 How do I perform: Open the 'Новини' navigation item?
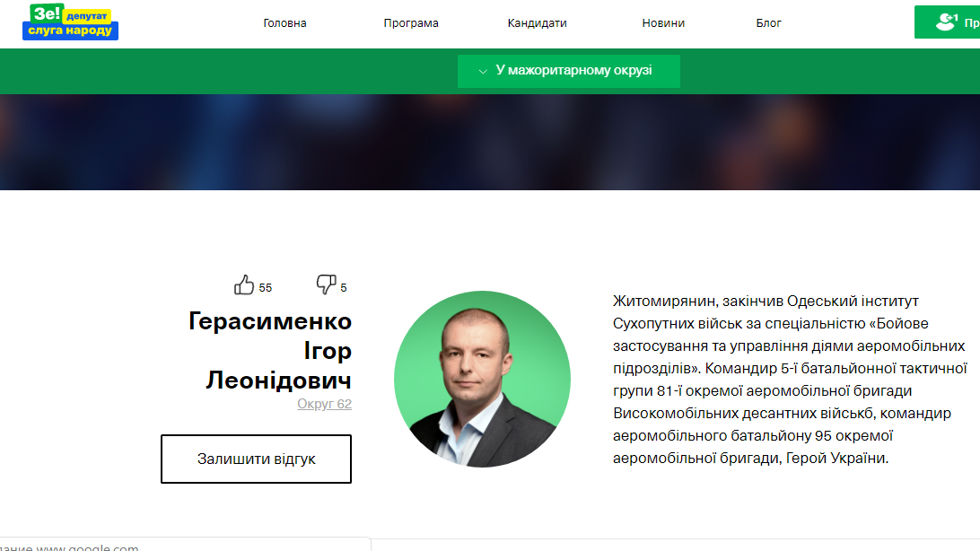[x=663, y=23]
